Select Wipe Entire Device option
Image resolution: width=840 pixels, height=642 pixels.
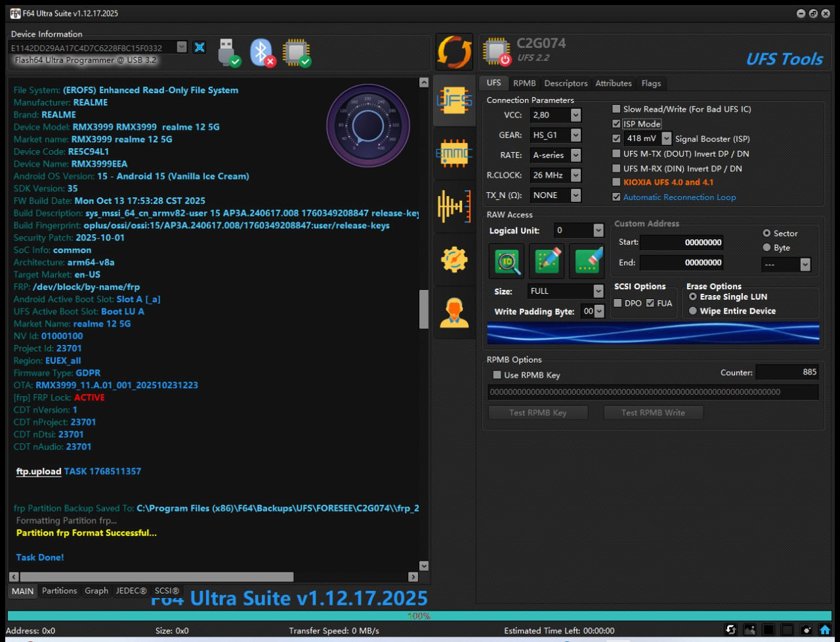click(693, 311)
